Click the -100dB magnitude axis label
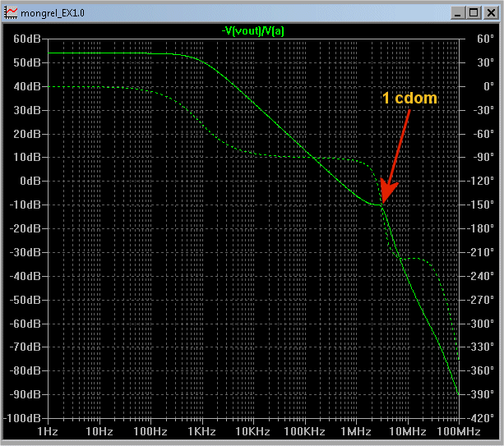504x446 pixels. tap(22, 418)
